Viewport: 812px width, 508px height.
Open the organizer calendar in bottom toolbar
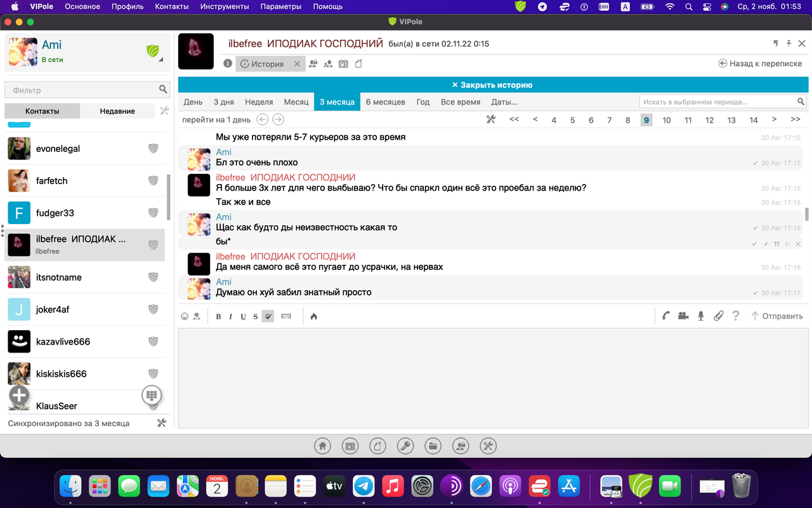[x=350, y=446]
